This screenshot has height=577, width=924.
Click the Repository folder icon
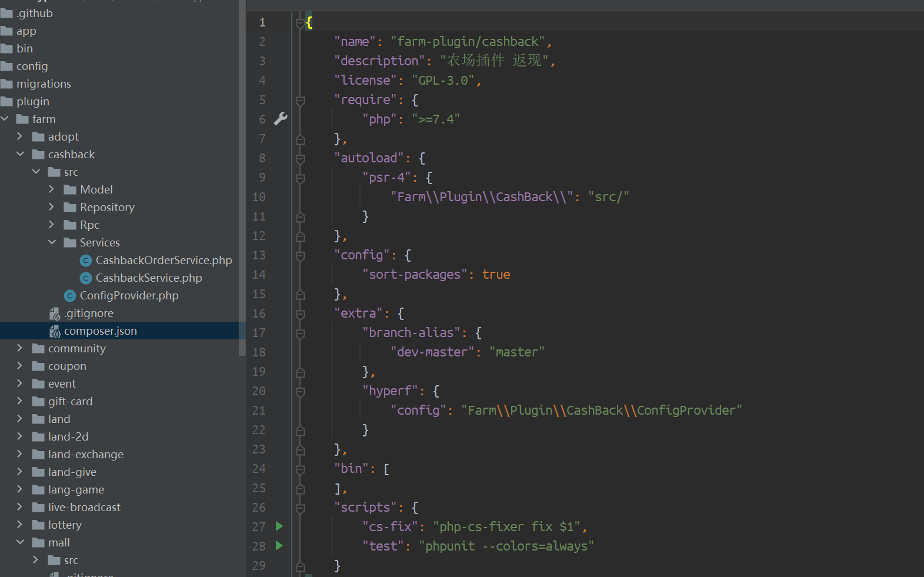tap(70, 208)
